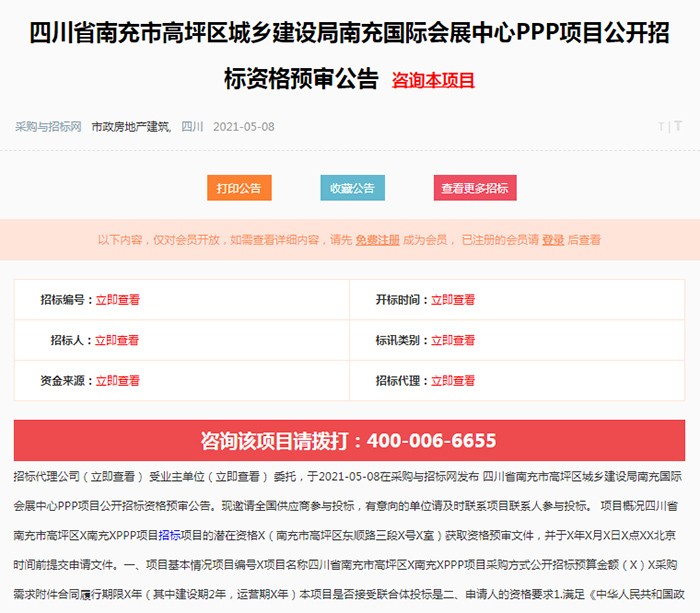
Task: Show 招标代理 by clicking 立即查看
Action: point(453,381)
